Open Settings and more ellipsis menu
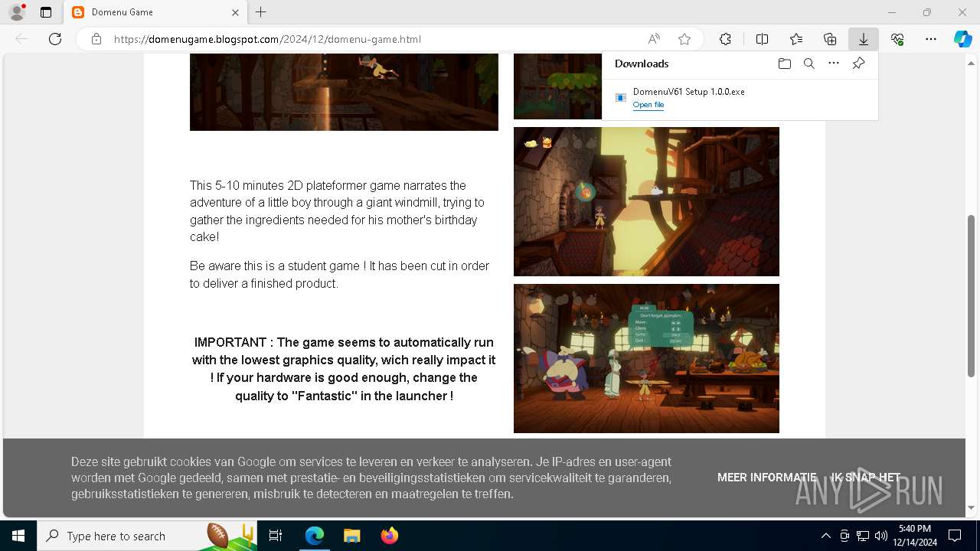Viewport: 980px width, 551px height. pos(931,39)
